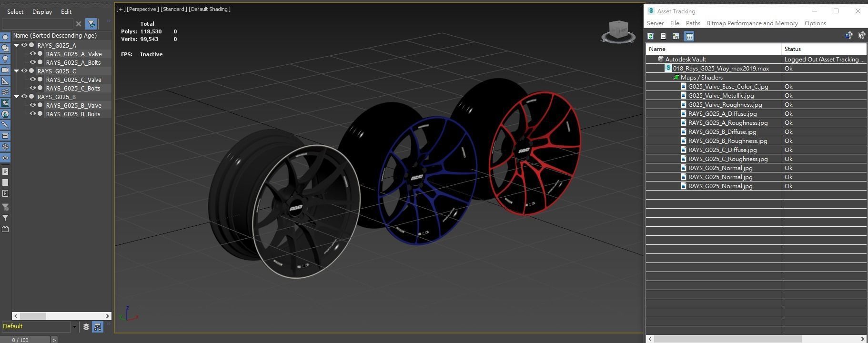The image size is (868, 343).
Task: Click time slider next frame arrow
Action: pos(54,340)
